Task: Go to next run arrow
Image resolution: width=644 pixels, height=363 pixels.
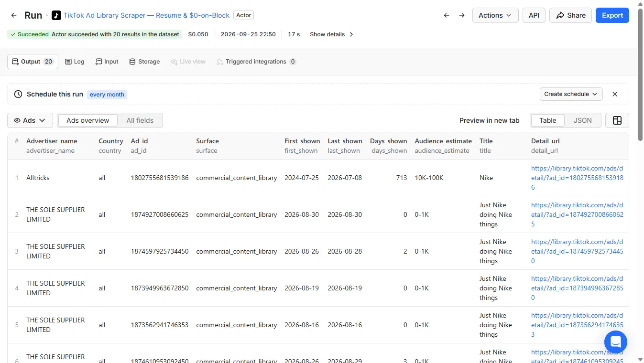Action: 462,15
